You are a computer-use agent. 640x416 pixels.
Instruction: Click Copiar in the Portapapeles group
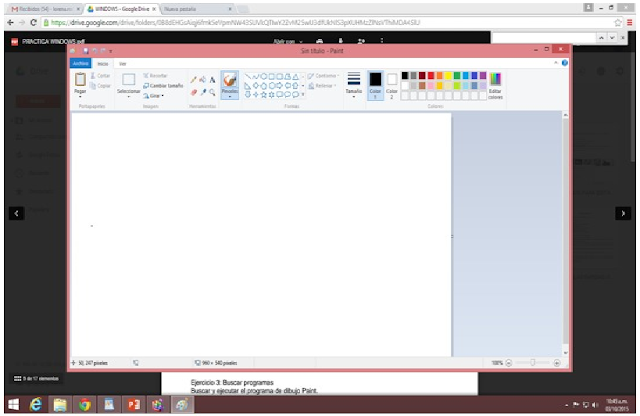click(100, 86)
